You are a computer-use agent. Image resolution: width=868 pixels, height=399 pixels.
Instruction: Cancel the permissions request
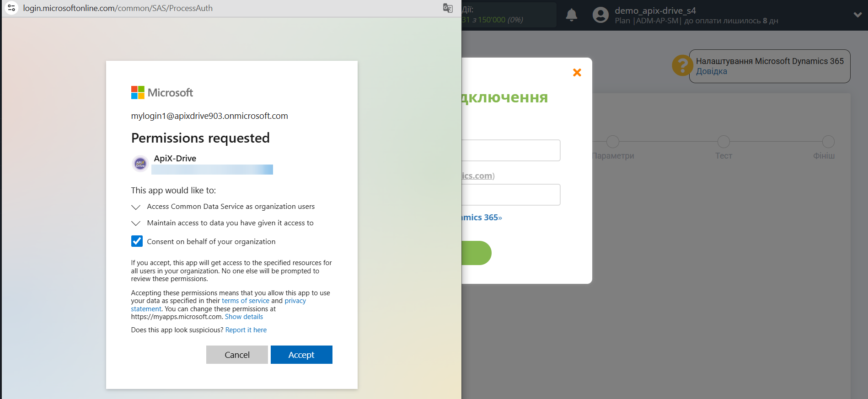point(237,355)
